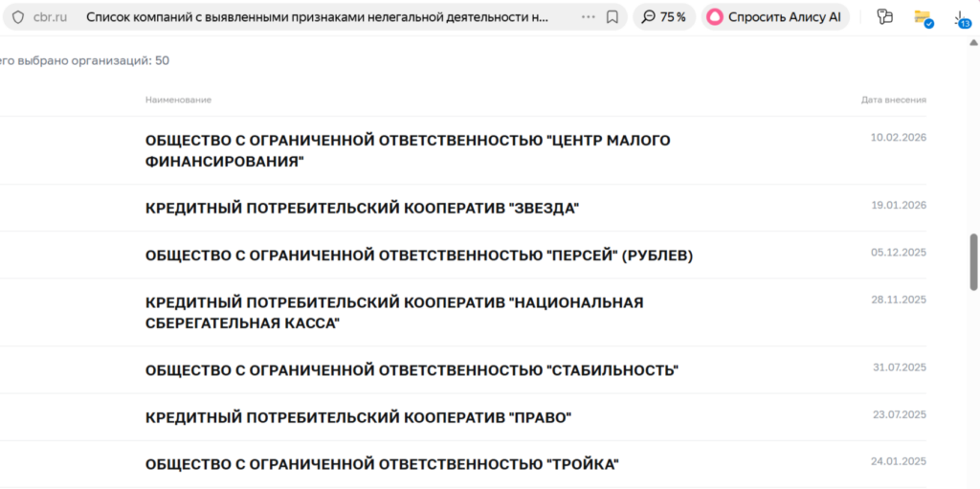Screen dimensions: 980x489
Task: Click the date 23.07.2025
Action: click(x=900, y=414)
